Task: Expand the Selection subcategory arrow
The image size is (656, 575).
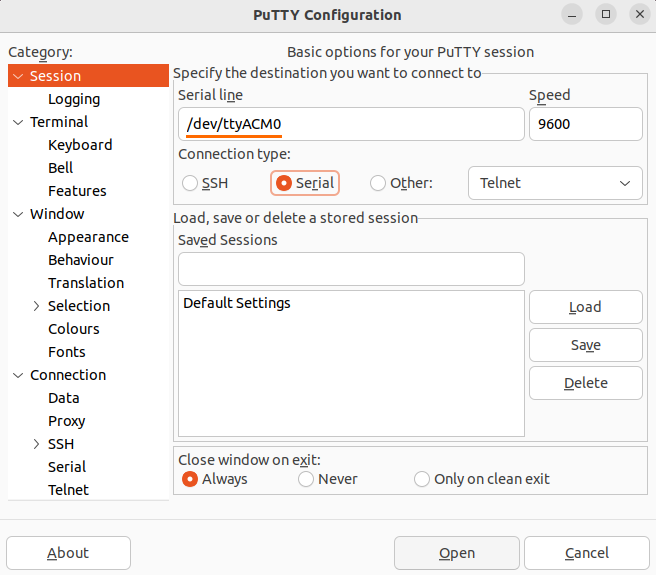Action: (36, 306)
